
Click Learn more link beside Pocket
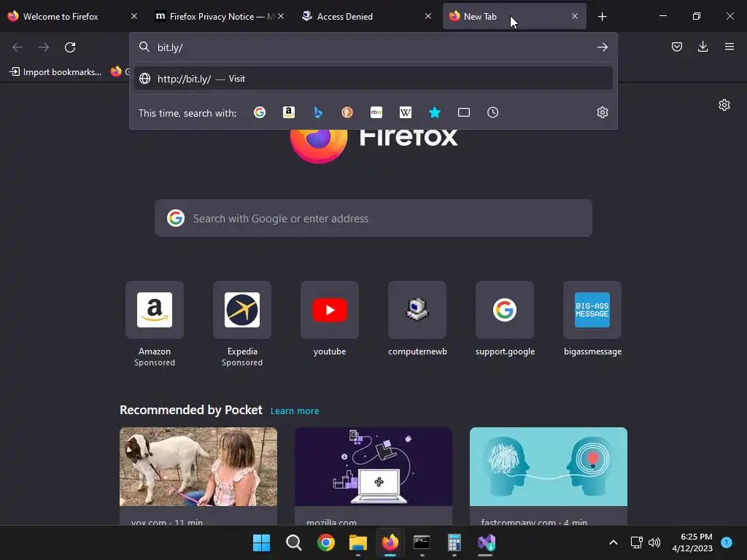point(295,411)
